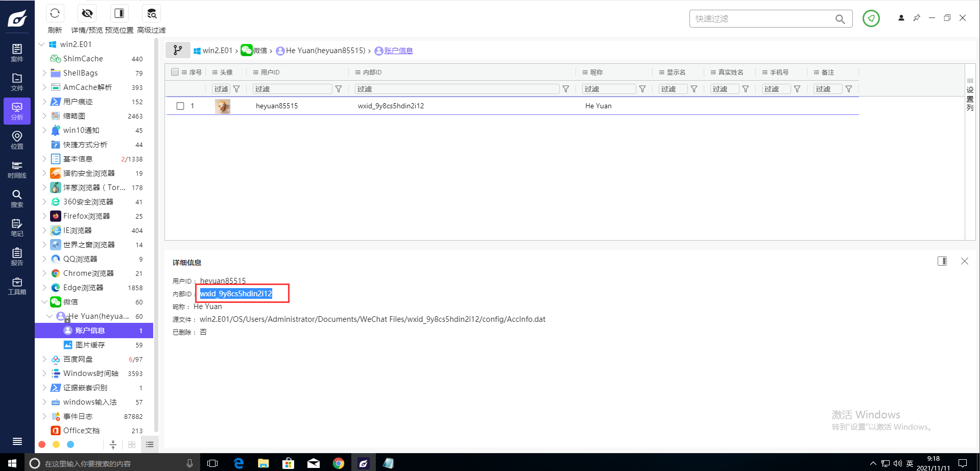Image resolution: width=980 pixels, height=471 pixels.
Task: Open the 案件 sidebar section
Action: (17, 53)
